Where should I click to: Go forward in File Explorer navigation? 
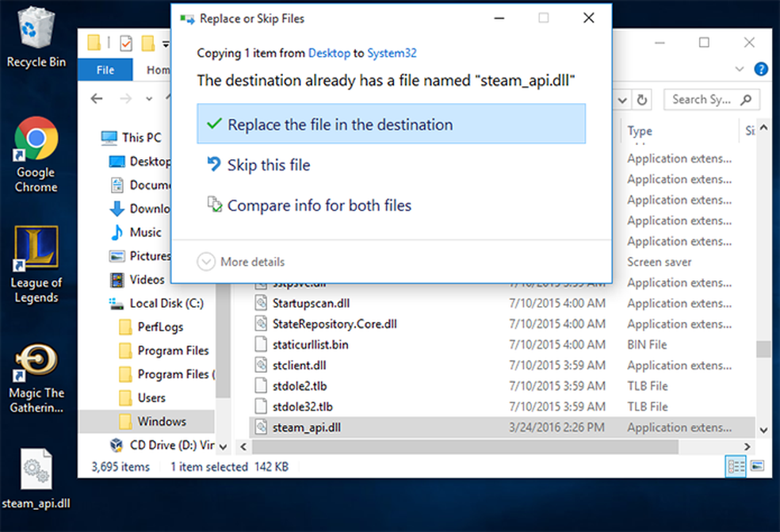[126, 98]
